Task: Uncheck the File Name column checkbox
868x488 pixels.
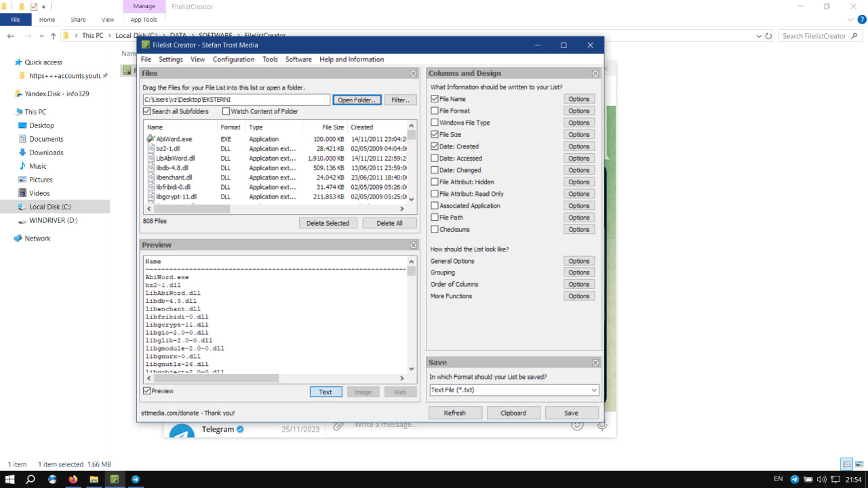Action: (435, 99)
